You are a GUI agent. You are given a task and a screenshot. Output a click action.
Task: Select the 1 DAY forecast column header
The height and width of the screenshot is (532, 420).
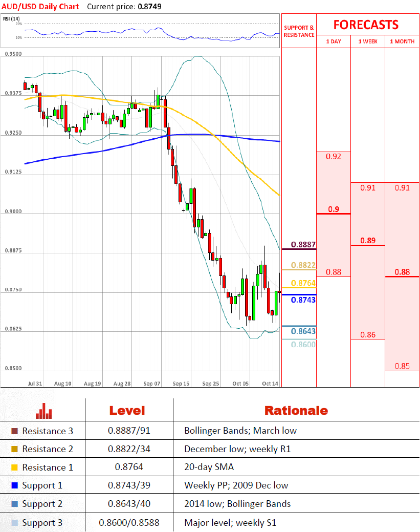click(334, 41)
